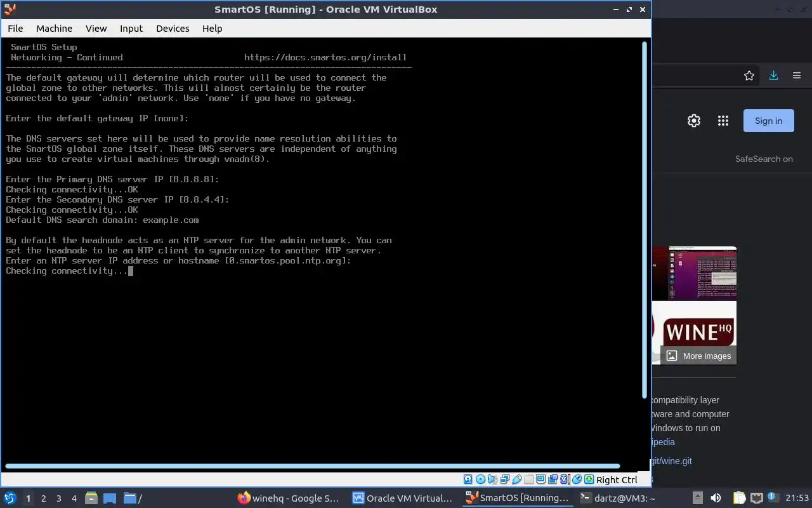Open the Wikipedia link in Firefox
812x508 pixels.
[663, 442]
